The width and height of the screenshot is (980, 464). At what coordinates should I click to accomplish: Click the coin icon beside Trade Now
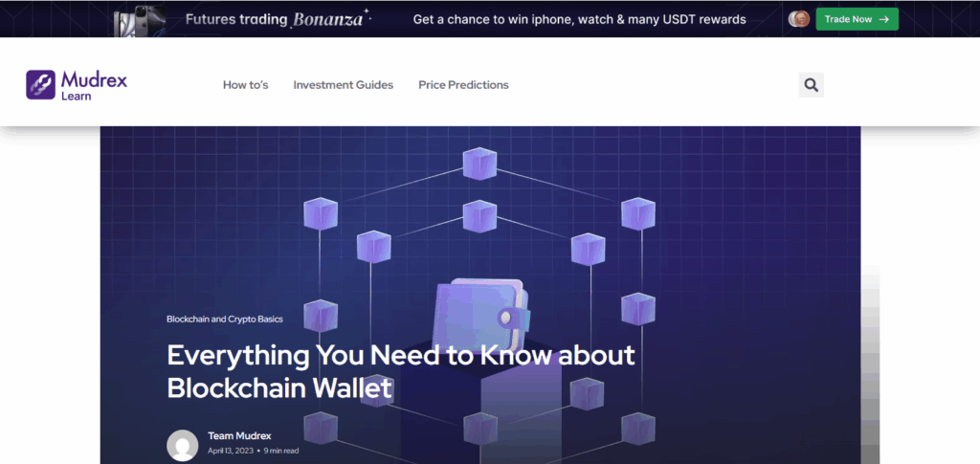click(x=799, y=19)
